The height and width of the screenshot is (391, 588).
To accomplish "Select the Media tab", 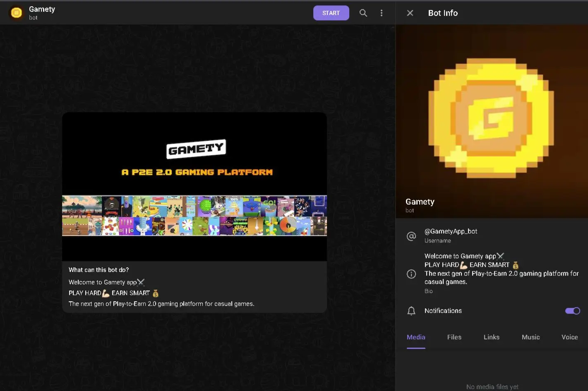I will [x=416, y=337].
